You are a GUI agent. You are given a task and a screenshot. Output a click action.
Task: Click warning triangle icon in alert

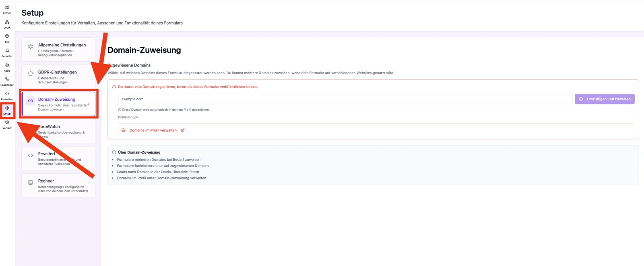[114, 87]
